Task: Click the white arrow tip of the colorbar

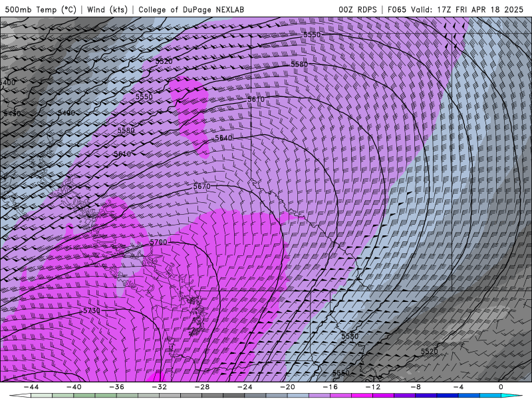Action: point(19,396)
